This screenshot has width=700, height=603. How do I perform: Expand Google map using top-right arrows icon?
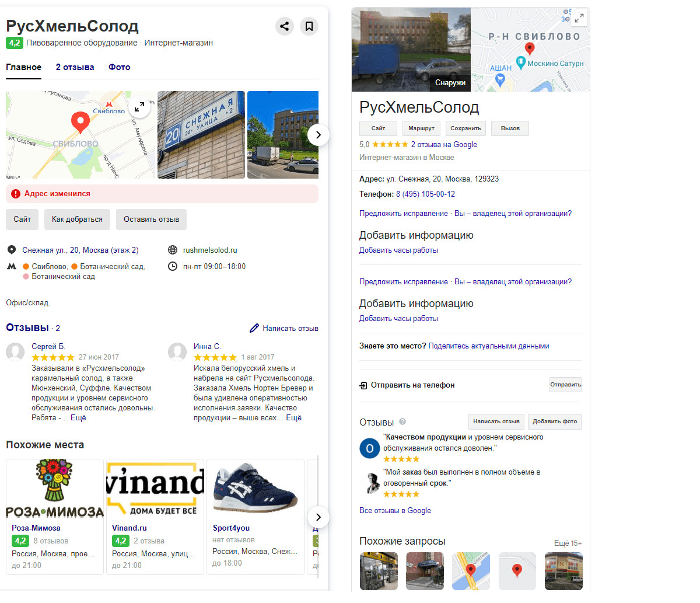(x=579, y=18)
